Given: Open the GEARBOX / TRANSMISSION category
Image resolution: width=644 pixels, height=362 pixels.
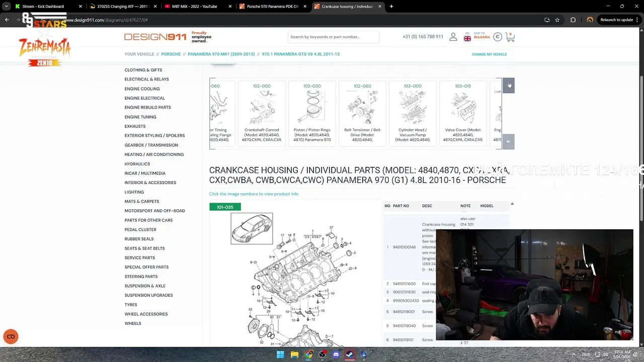Looking at the screenshot, I should (151, 145).
